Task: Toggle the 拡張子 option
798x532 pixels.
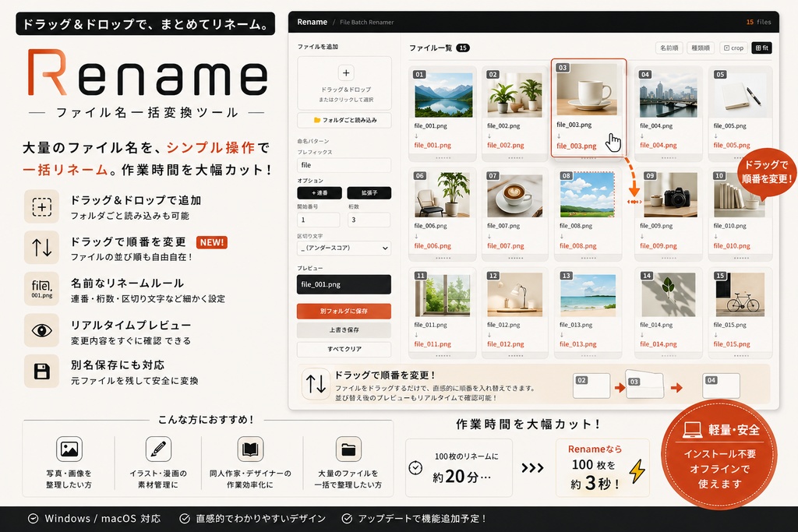Action: [369, 192]
